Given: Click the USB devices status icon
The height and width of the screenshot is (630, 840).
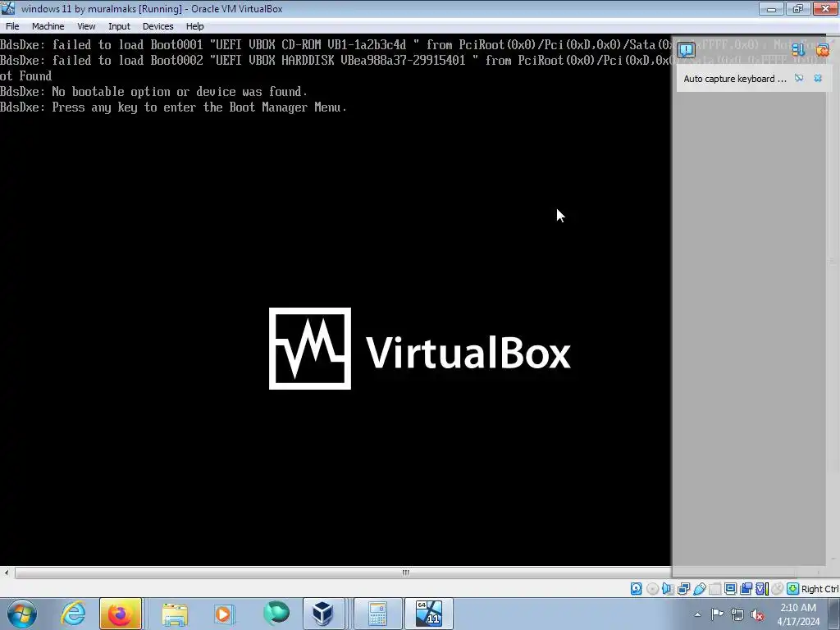Looking at the screenshot, I should pos(699,589).
